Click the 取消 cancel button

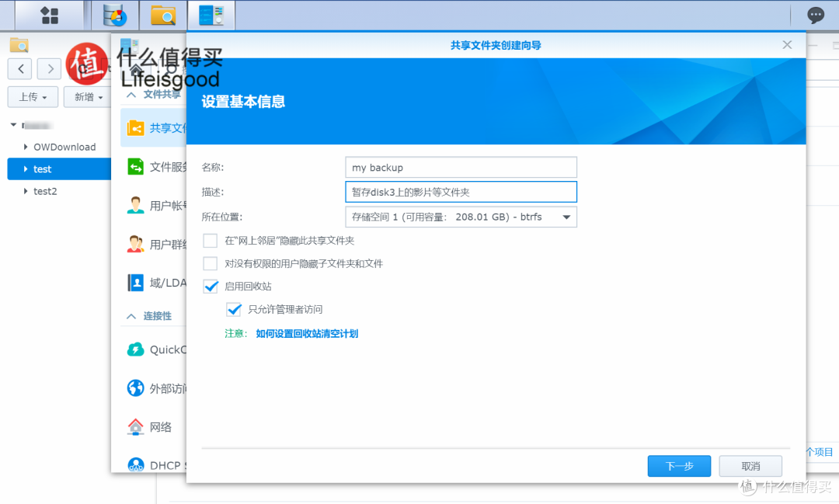tap(750, 466)
